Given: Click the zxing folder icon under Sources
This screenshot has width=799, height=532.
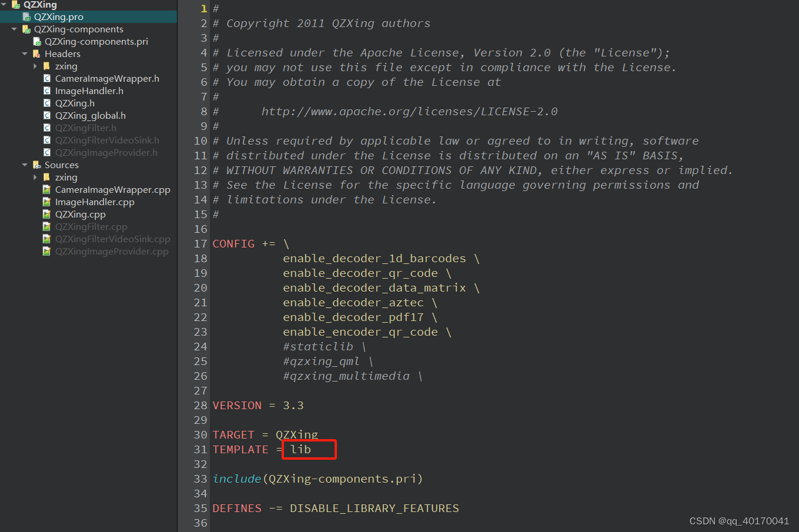Looking at the screenshot, I should [x=47, y=177].
